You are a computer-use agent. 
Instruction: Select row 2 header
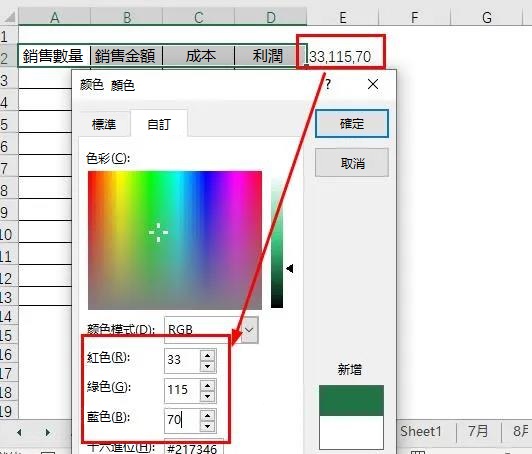9,57
